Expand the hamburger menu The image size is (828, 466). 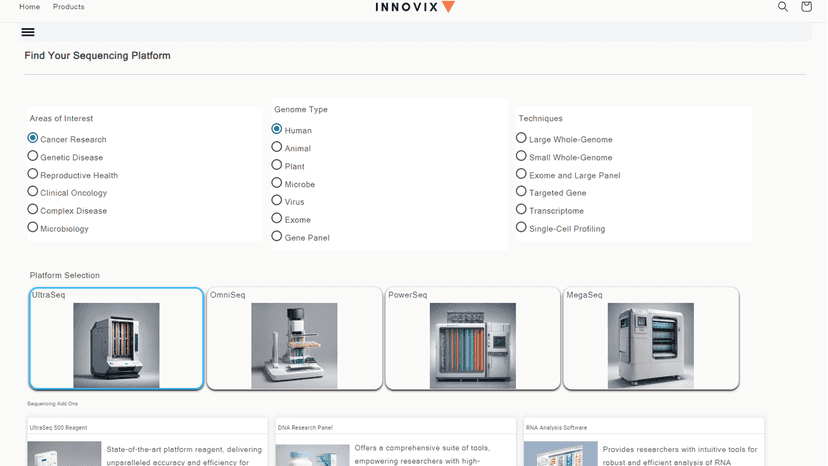[x=28, y=32]
